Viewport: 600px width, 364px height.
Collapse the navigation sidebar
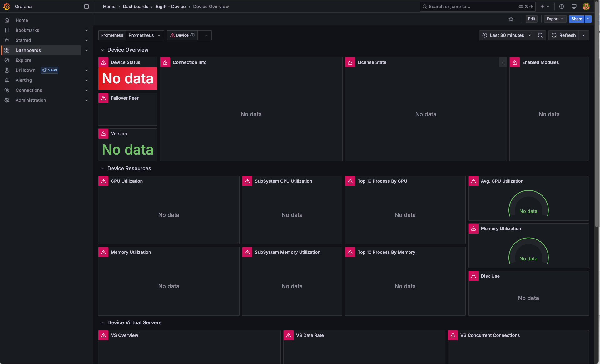[86, 7]
